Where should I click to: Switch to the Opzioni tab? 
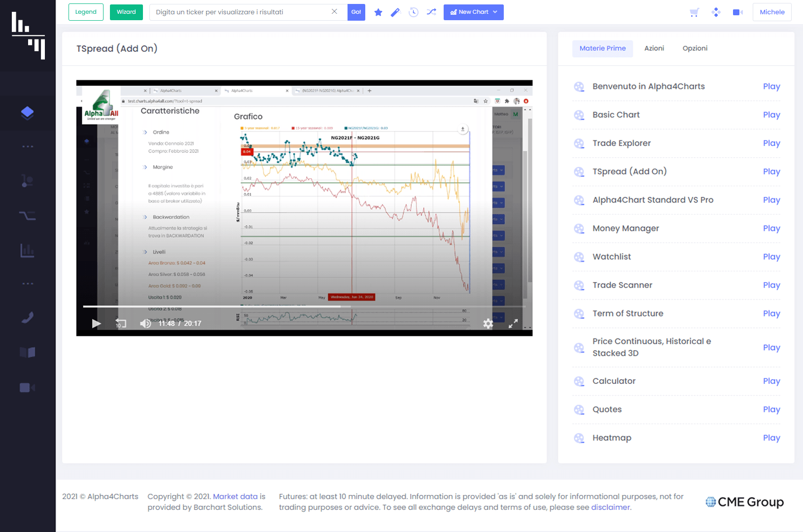pos(695,48)
